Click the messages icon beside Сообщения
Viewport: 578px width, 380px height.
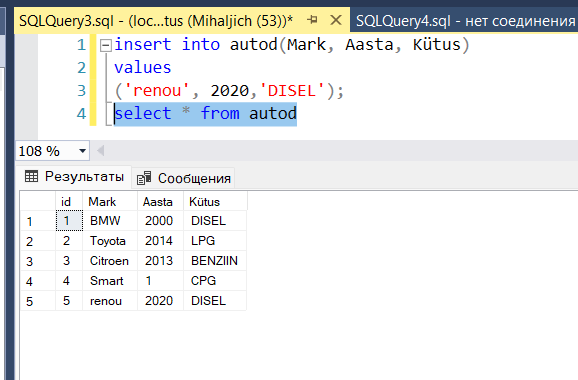click(144, 178)
